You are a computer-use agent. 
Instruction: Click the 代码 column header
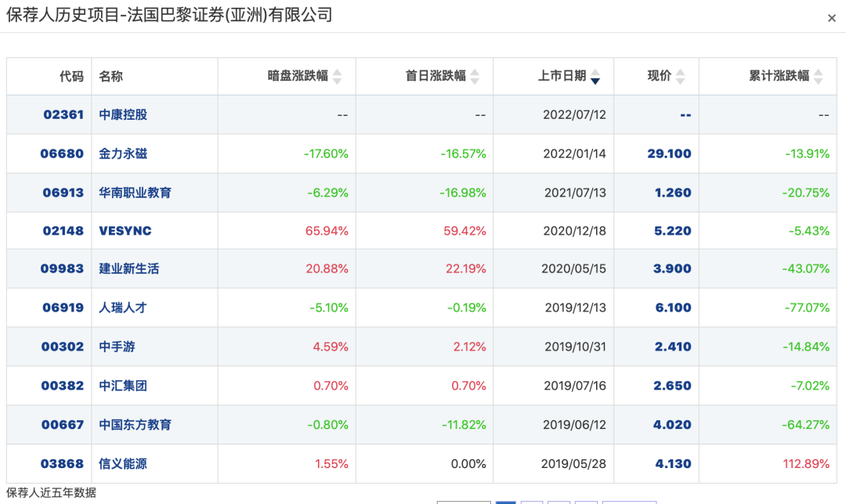72,76
